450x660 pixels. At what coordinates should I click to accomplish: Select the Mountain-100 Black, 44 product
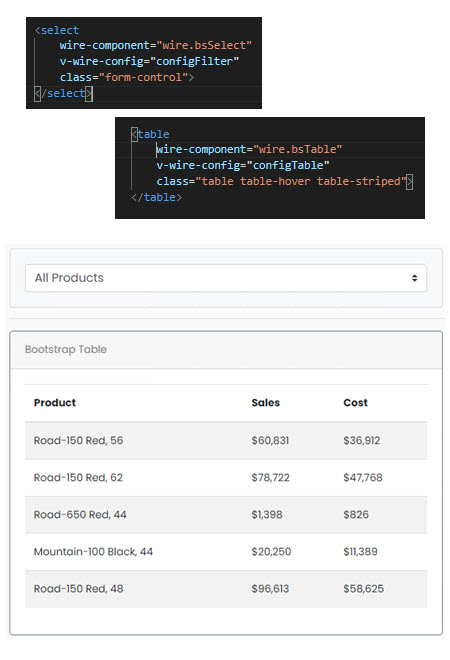click(93, 552)
